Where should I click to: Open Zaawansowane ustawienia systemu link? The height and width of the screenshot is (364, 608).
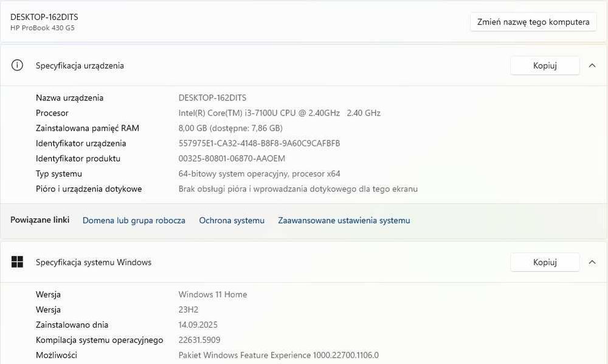pyautogui.click(x=344, y=221)
